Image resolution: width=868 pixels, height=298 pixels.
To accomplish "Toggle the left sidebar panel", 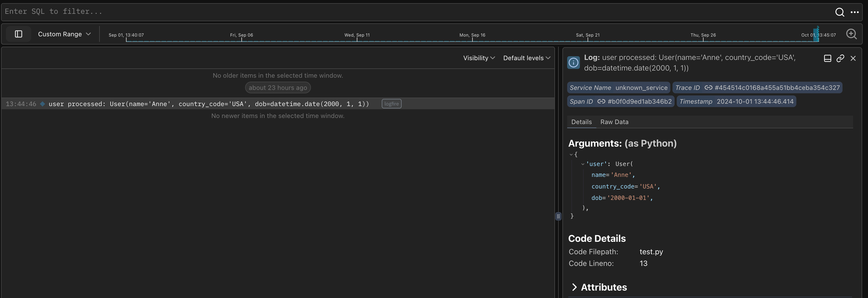I will 18,34.
